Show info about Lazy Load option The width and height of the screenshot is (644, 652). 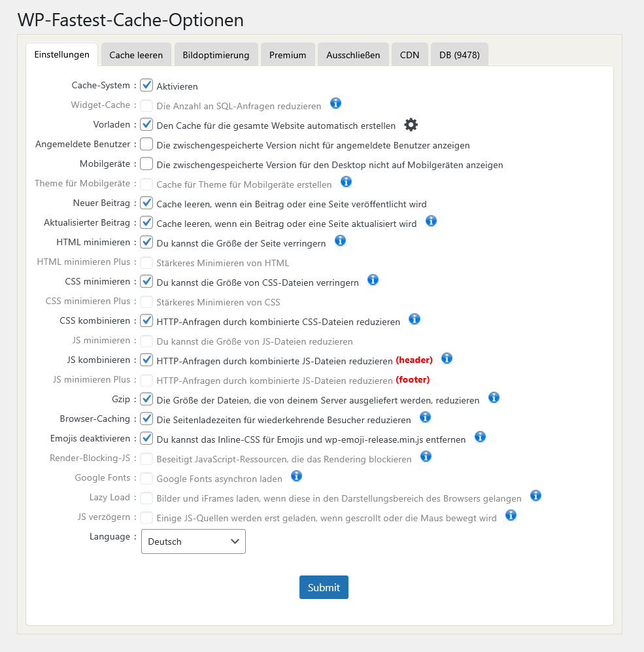coord(535,496)
